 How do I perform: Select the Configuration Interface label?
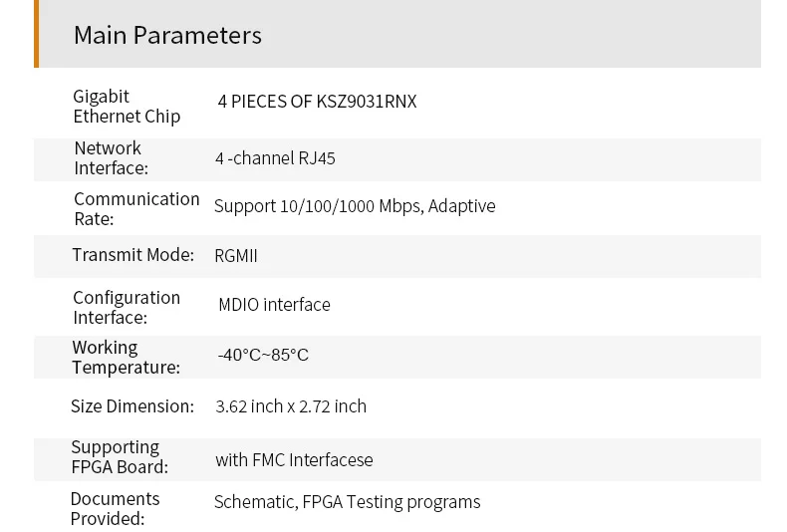tap(127, 307)
